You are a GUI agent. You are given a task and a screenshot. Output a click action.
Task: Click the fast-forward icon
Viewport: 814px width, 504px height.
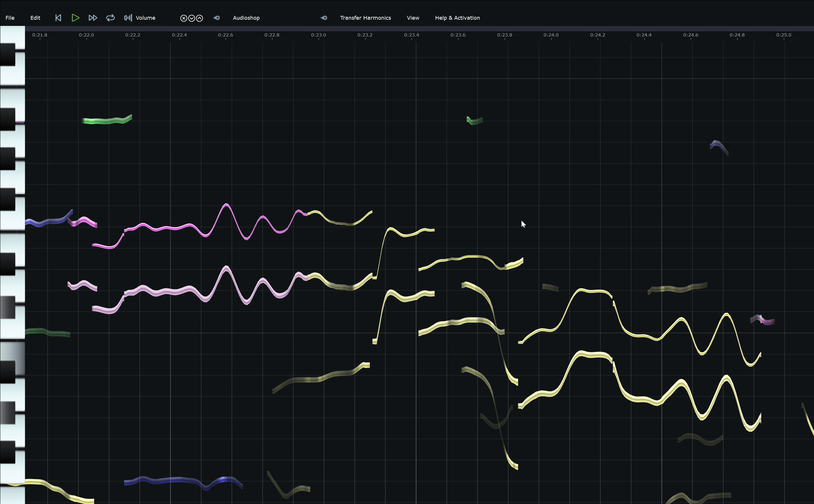click(x=93, y=18)
